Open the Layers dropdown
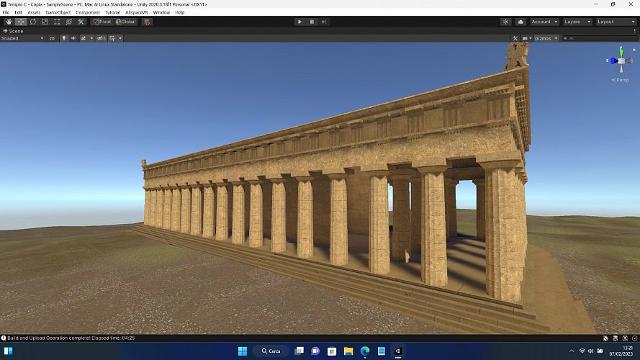The image size is (640, 360). (577, 22)
